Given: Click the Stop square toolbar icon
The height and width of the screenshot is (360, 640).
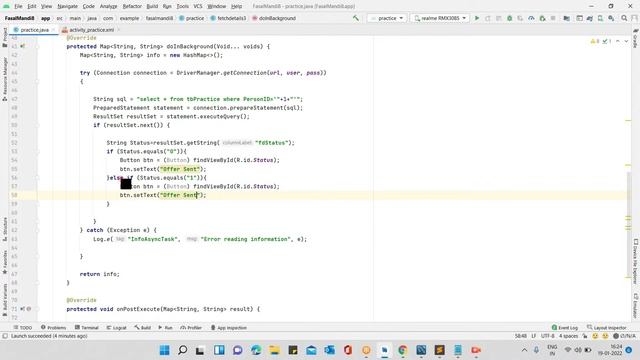Looking at the screenshot, I should click(553, 18).
